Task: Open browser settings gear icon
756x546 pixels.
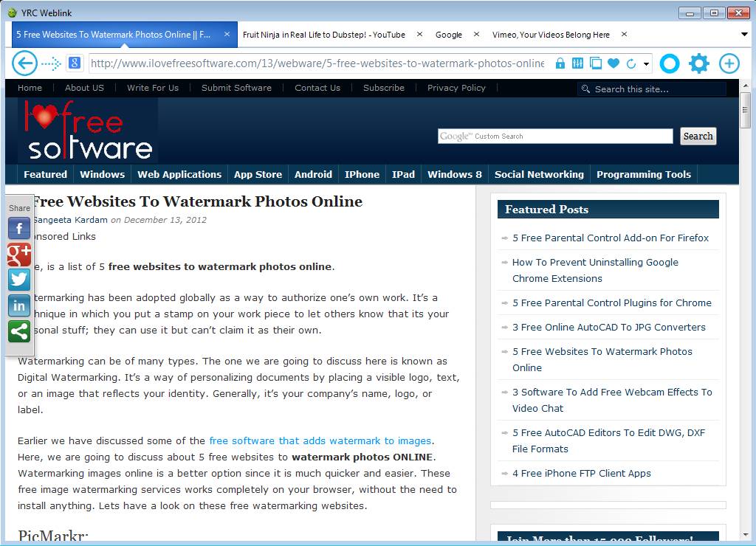Action: [699, 63]
